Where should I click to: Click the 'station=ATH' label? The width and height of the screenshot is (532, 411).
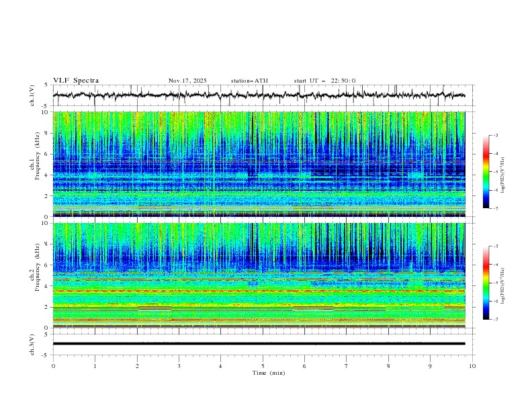coord(249,81)
